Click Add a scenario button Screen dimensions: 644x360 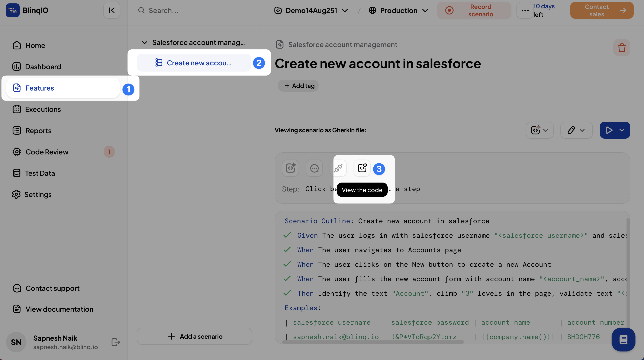(194, 336)
